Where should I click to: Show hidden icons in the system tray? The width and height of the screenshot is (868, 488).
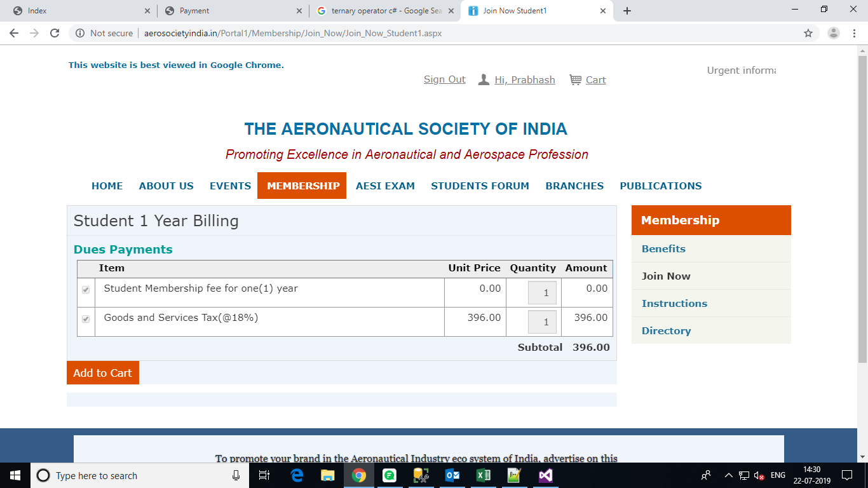click(x=728, y=475)
